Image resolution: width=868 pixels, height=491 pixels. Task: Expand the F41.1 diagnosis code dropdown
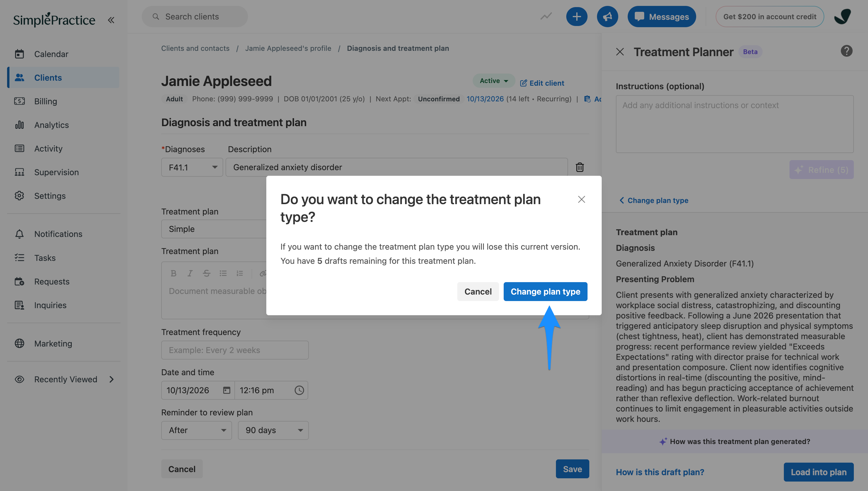point(192,167)
